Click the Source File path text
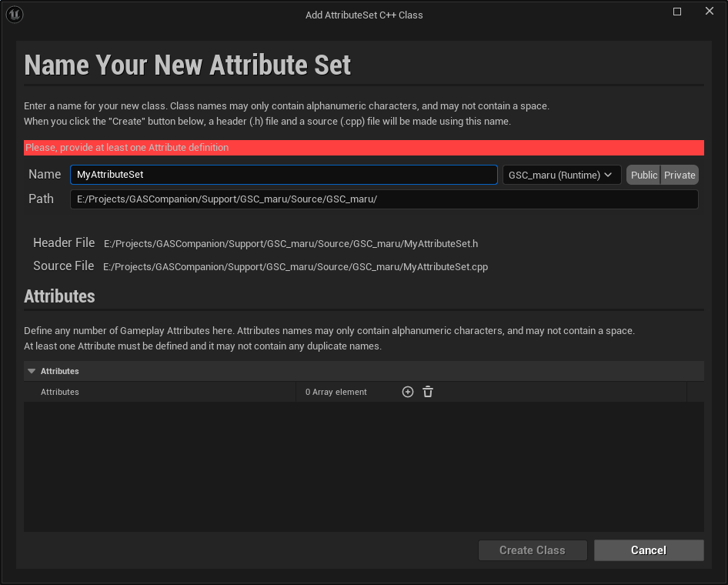Image resolution: width=728 pixels, height=585 pixels. [296, 267]
